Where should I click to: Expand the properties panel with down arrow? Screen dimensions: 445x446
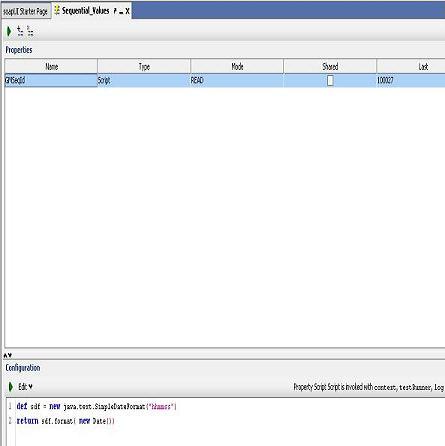click(x=10, y=355)
